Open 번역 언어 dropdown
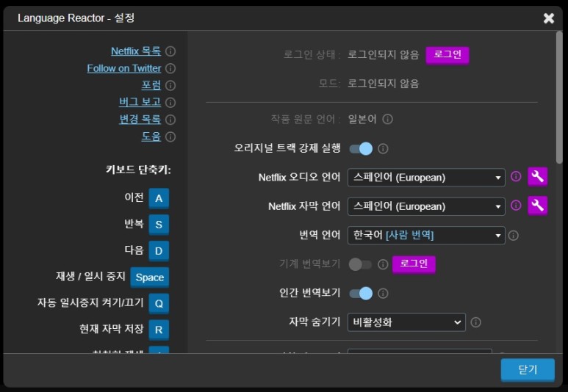Image resolution: width=568 pixels, height=392 pixels. tap(426, 235)
